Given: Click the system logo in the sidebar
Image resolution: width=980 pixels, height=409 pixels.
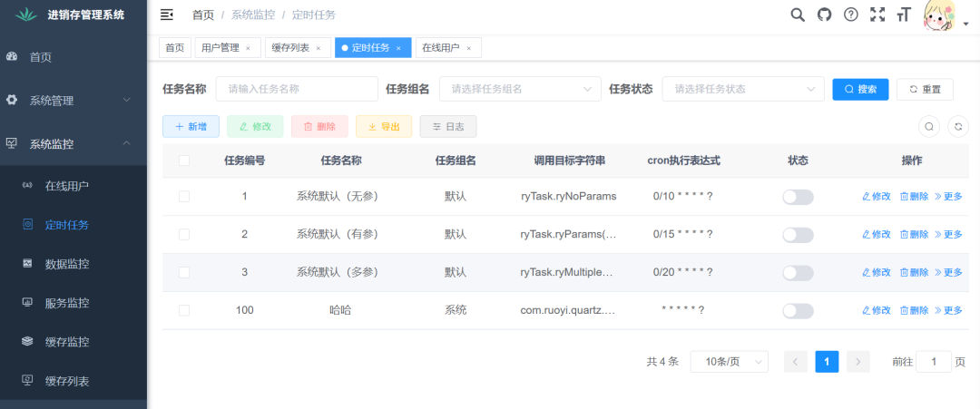Looking at the screenshot, I should tap(26, 15).
